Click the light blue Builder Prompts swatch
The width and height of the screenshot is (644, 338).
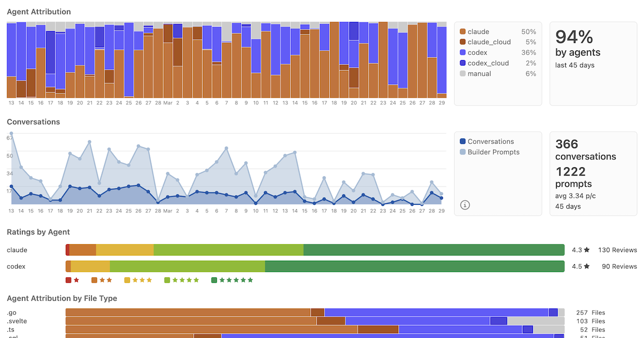tap(463, 152)
